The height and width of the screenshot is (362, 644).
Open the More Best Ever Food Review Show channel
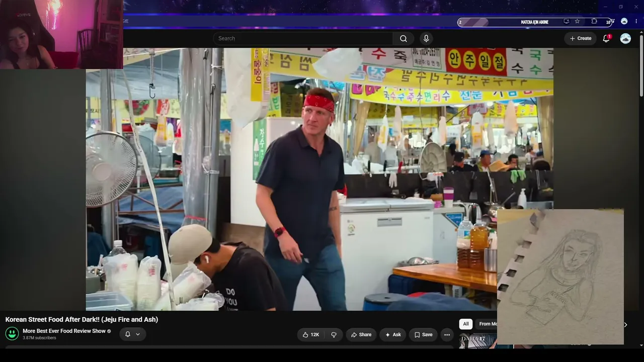point(64,331)
